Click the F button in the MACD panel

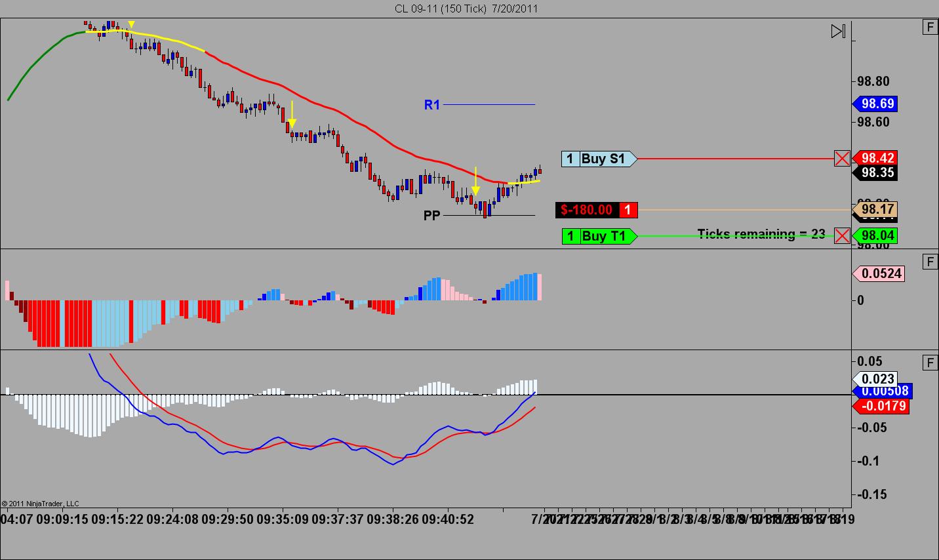[930, 363]
